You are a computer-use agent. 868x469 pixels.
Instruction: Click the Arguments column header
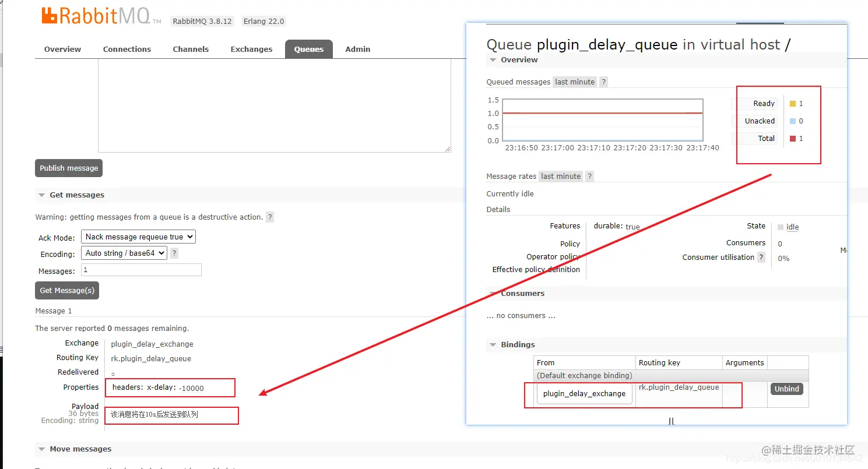(x=744, y=362)
